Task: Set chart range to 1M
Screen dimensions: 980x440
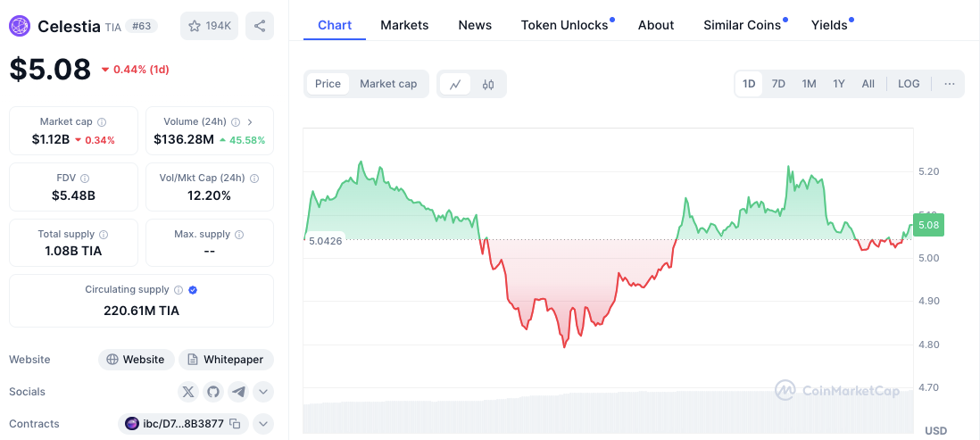Action: (809, 84)
